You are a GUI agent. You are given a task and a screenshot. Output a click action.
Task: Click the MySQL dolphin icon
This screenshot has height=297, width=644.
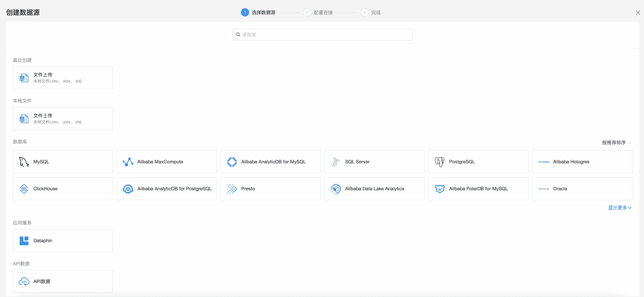coord(24,162)
